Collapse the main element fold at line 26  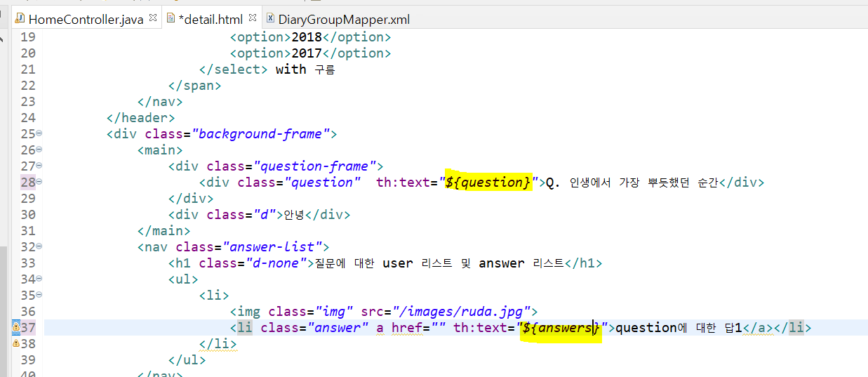pyautogui.click(x=39, y=150)
